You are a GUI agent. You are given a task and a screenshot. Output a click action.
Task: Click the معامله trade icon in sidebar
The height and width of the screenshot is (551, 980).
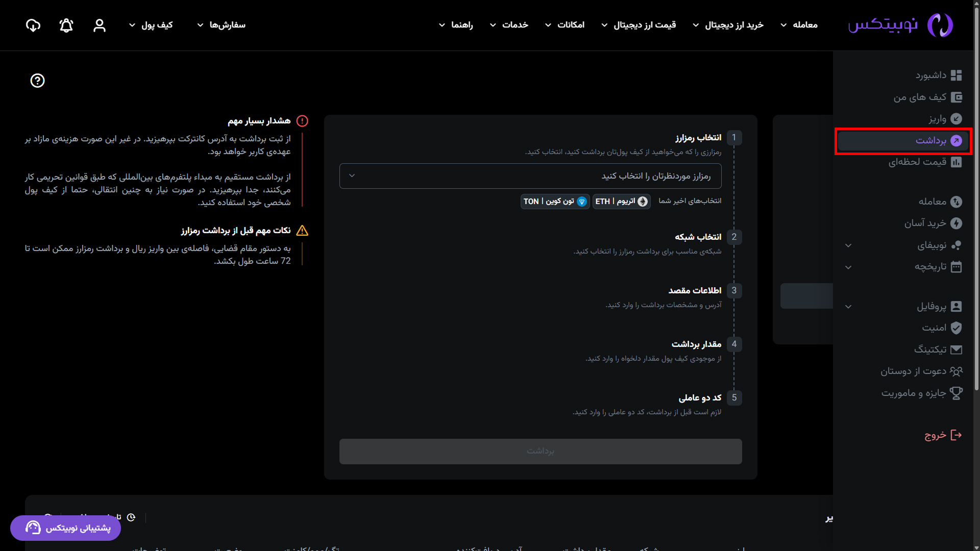[x=956, y=202]
